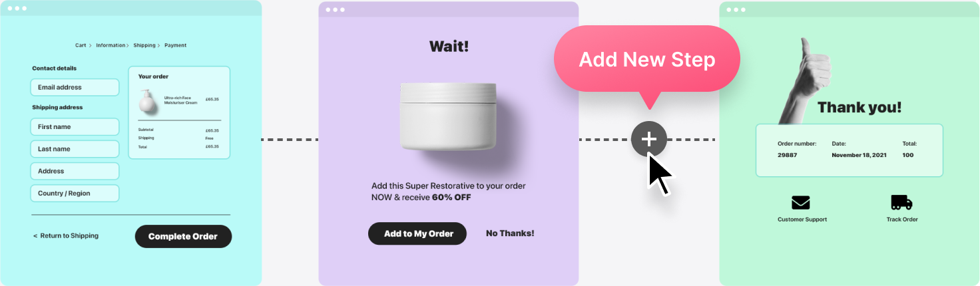Select the Payment breadcrumb step

coord(176,45)
